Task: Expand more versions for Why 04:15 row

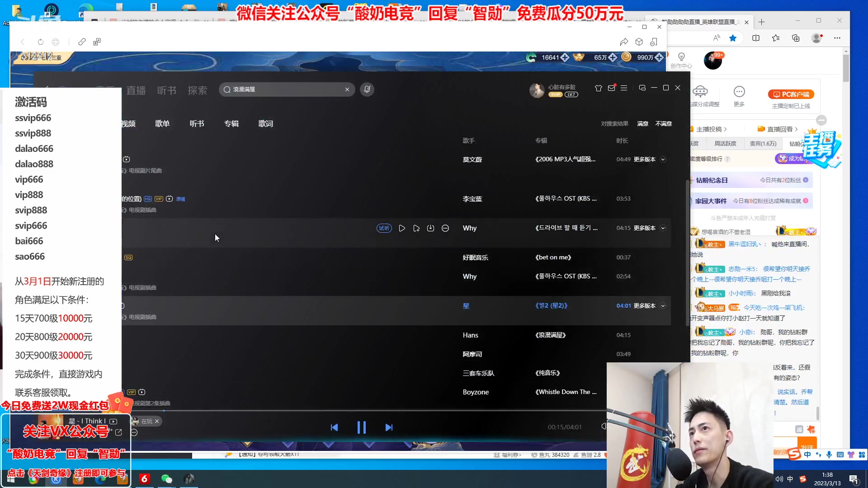Action: coord(663,228)
